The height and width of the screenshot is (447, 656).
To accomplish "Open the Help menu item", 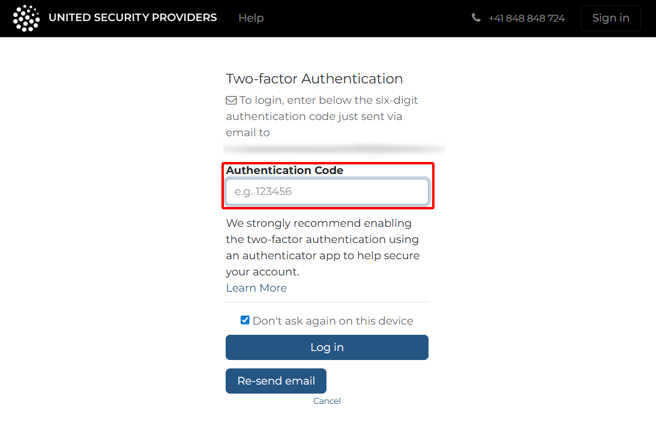I will [251, 18].
